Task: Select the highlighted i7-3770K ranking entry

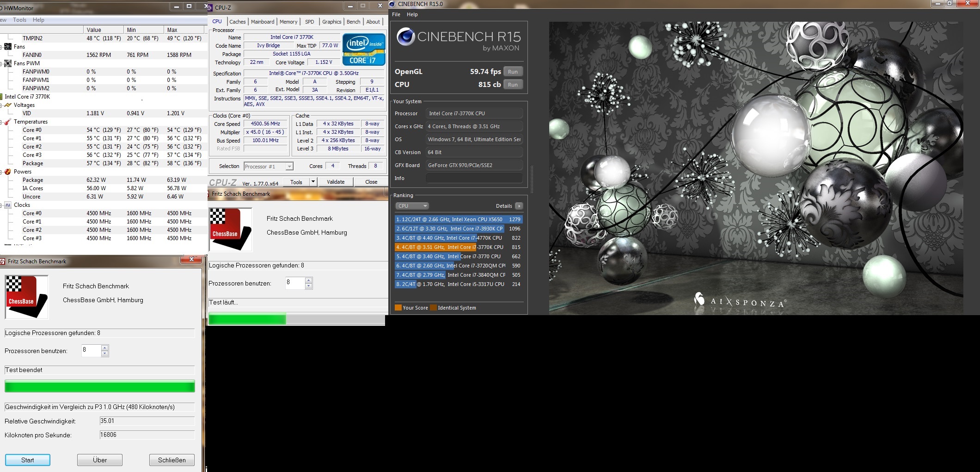Action: (459, 247)
